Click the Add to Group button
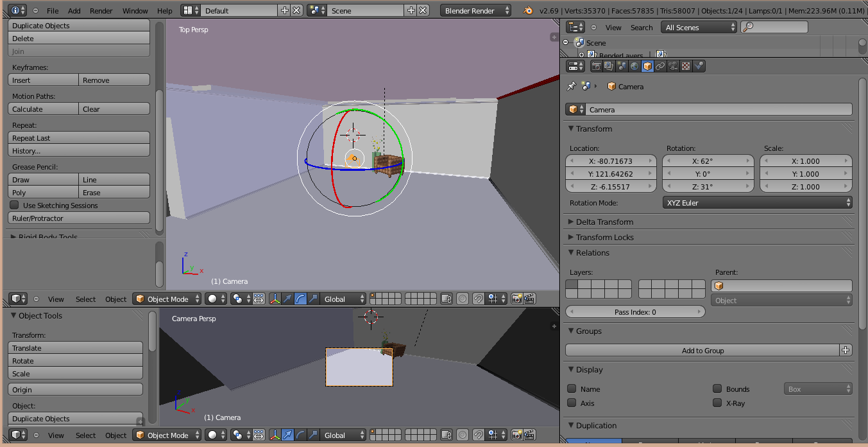This screenshot has width=868, height=447. [x=702, y=350]
